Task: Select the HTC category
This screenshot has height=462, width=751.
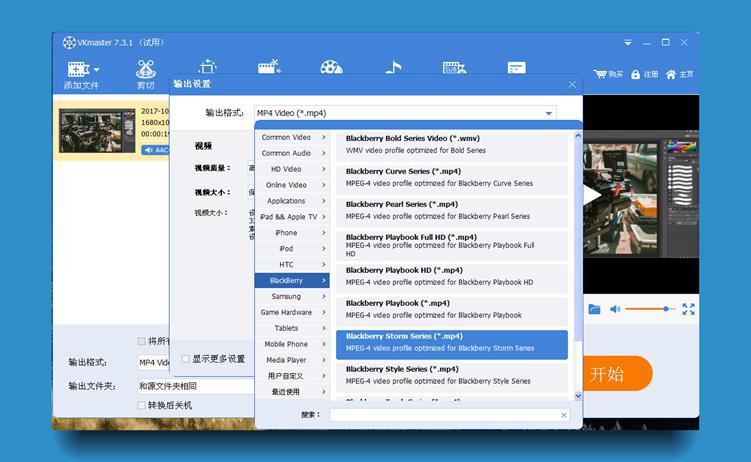Action: pos(292,264)
